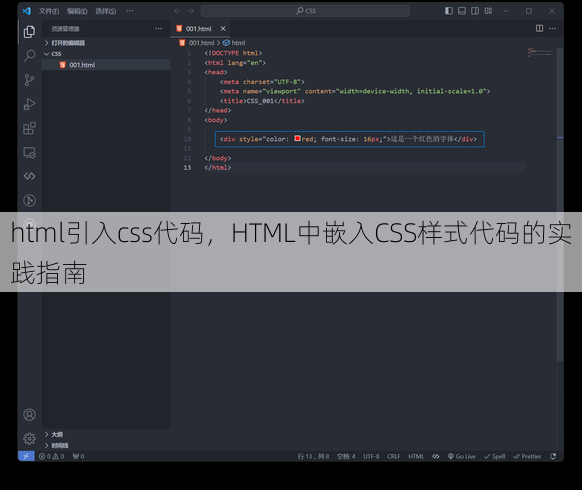
Task: Open notifications bell in status bar
Action: click(x=553, y=456)
